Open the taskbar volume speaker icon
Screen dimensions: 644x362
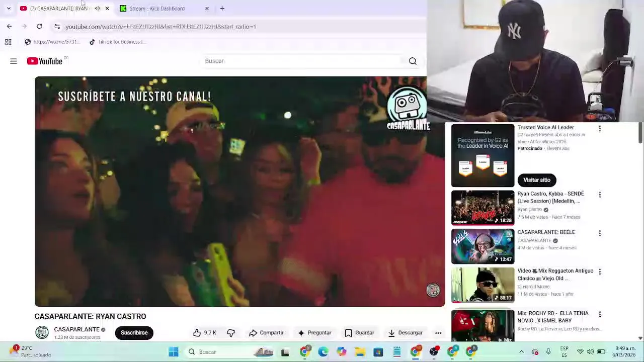tap(590, 351)
